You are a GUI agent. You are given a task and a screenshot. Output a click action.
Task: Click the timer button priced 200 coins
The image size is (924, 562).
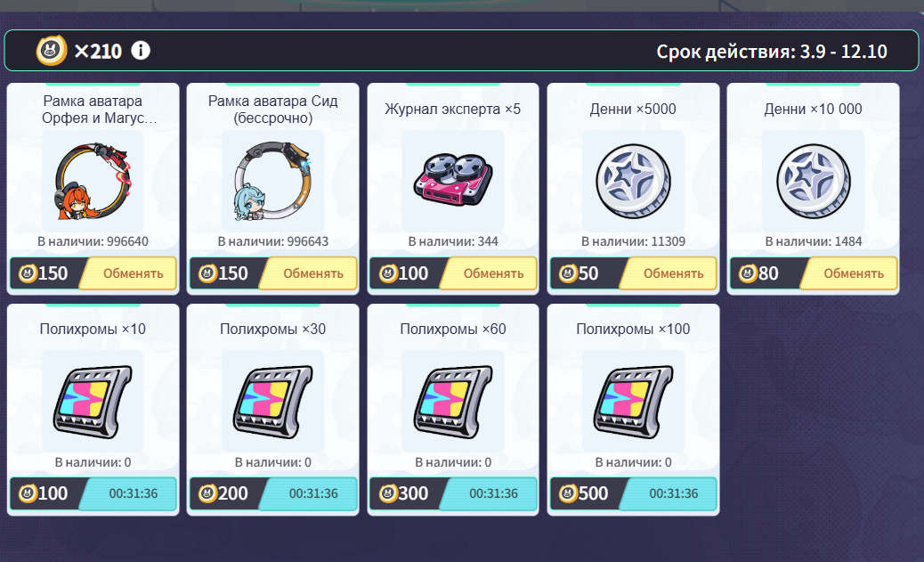[x=309, y=493]
